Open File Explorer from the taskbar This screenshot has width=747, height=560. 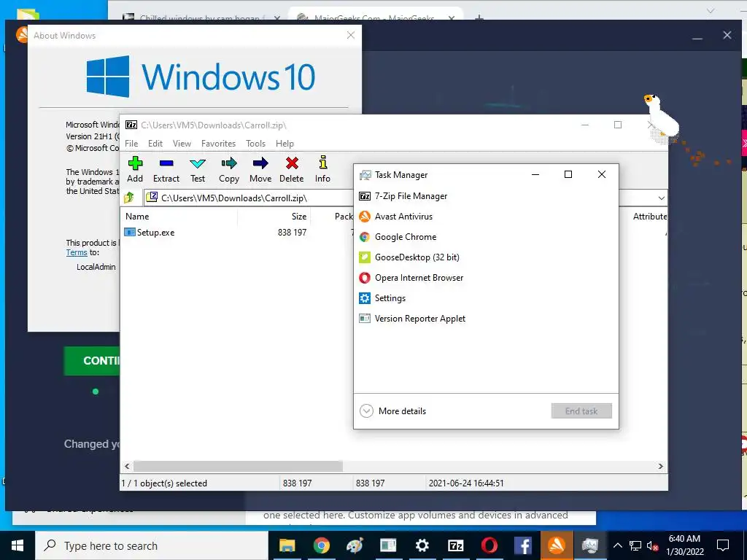click(287, 545)
